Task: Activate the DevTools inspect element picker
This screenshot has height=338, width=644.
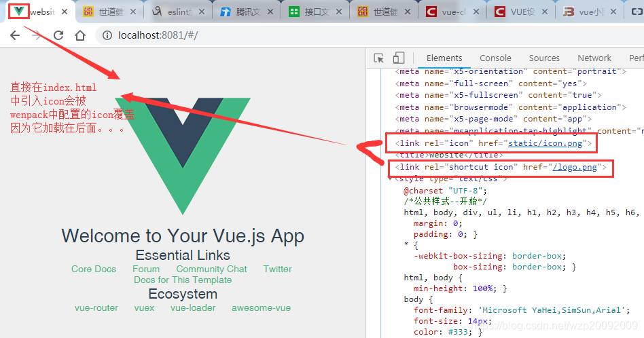Action: (378, 58)
